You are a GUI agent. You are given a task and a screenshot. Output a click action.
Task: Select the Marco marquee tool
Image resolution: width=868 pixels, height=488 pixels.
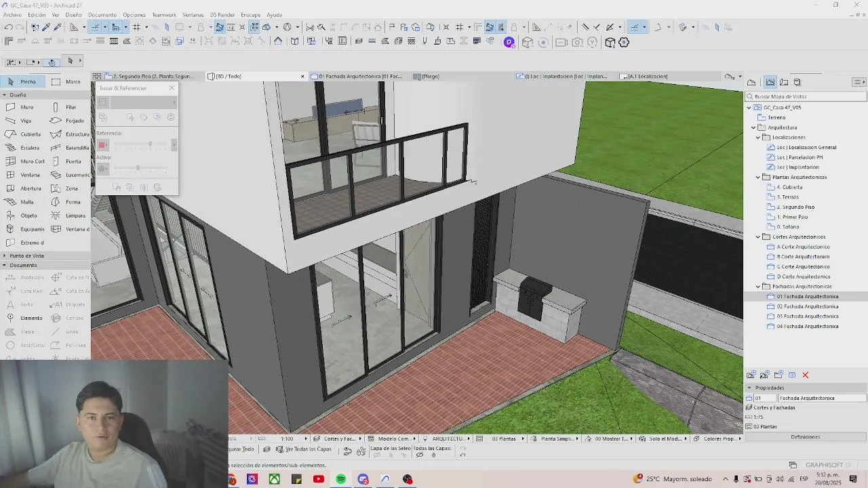click(x=68, y=81)
